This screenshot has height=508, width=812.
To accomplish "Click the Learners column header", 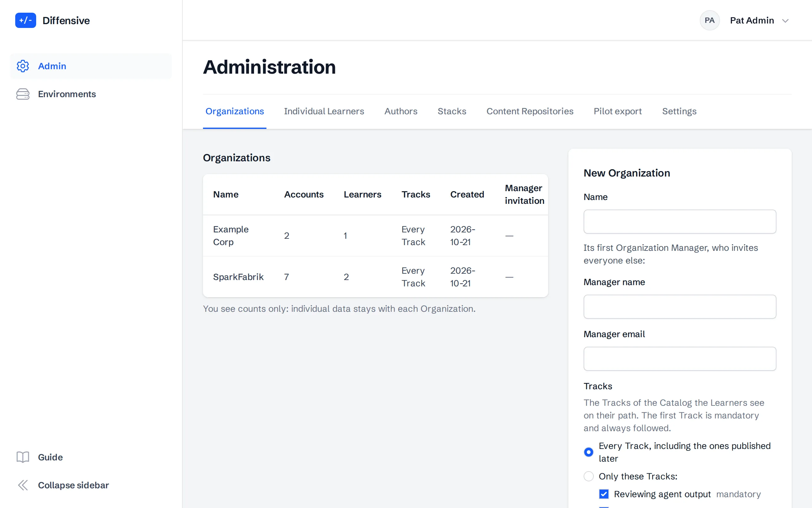I will coord(362,194).
